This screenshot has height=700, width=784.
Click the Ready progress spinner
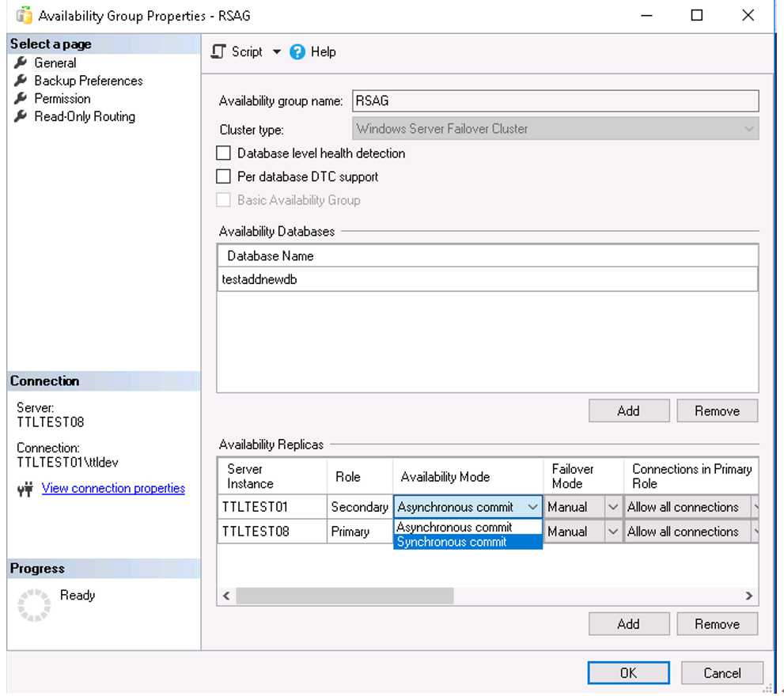pyautogui.click(x=34, y=604)
